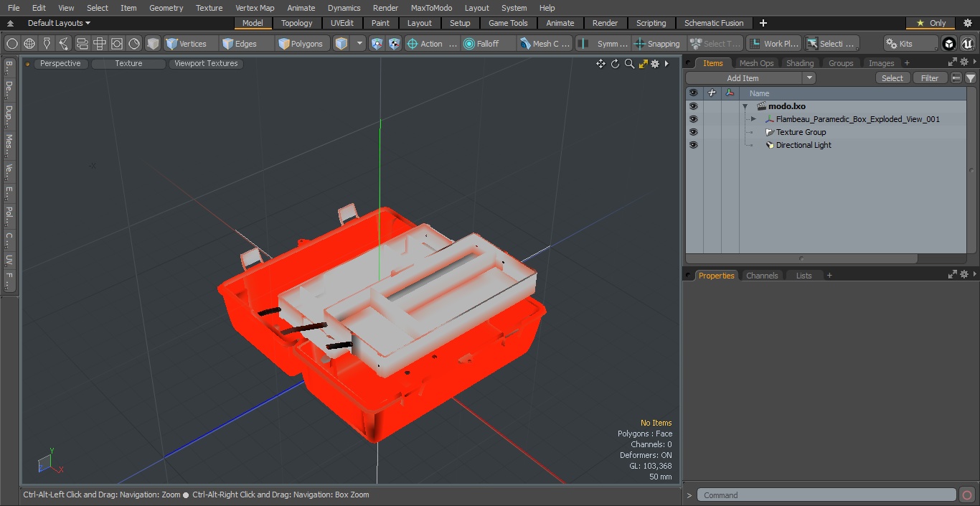This screenshot has width=980, height=506.
Task: Open the Perspective view type dropdown
Action: (x=60, y=63)
